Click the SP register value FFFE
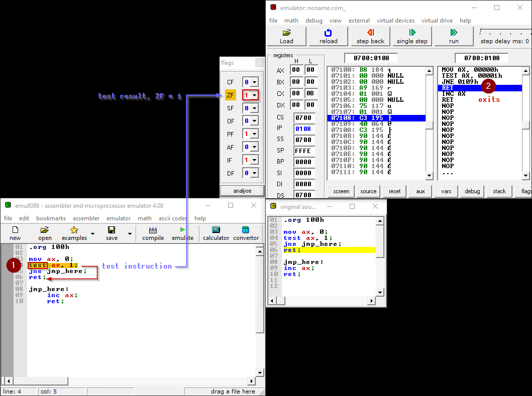Screen dimensions: 532x396 [303, 151]
